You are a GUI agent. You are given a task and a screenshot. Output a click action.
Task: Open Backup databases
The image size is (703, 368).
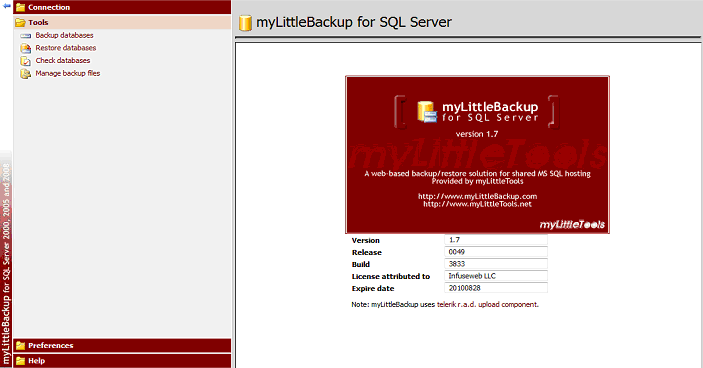pyautogui.click(x=65, y=35)
